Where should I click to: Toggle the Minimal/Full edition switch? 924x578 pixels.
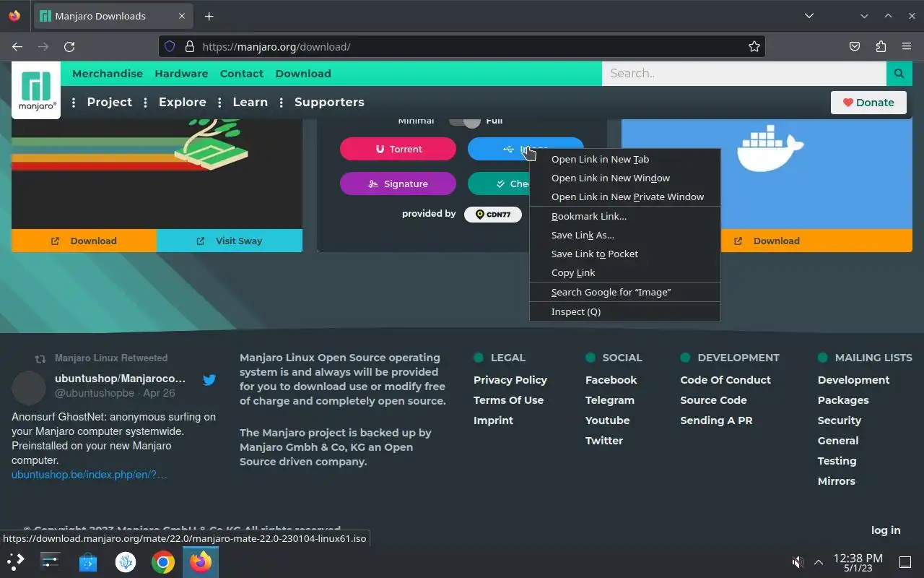465,121
